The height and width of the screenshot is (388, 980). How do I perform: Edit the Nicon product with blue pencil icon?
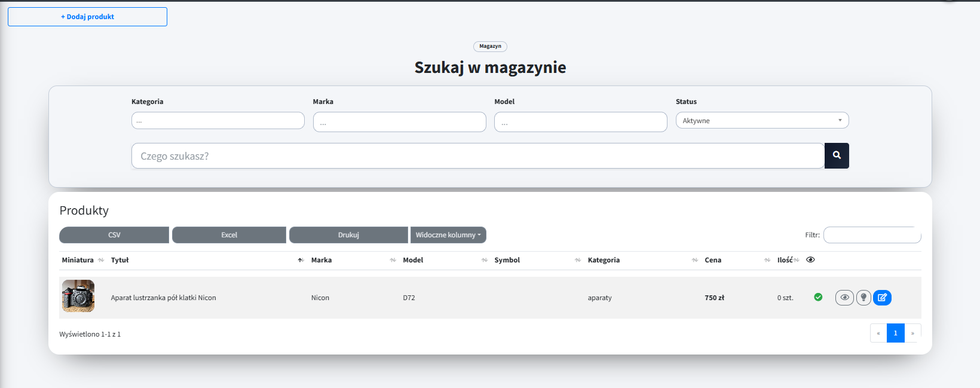pos(882,297)
